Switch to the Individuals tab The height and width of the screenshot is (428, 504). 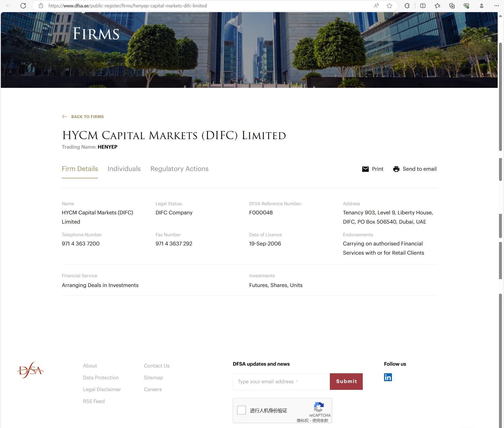(x=124, y=169)
